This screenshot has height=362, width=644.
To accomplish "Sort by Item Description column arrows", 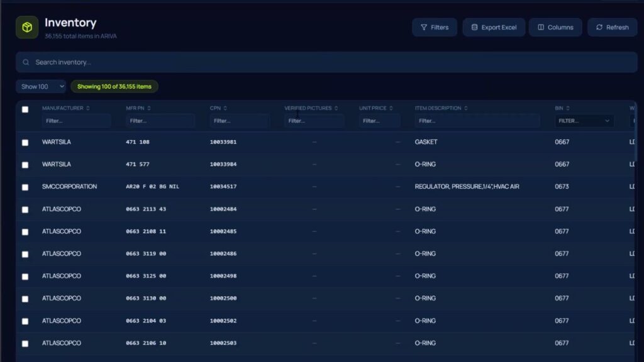I will coord(466,108).
